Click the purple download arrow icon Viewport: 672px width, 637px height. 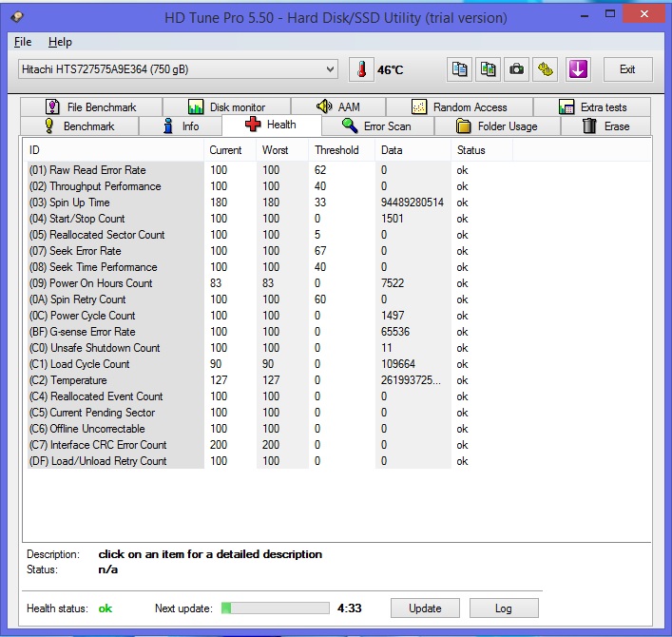click(x=578, y=69)
